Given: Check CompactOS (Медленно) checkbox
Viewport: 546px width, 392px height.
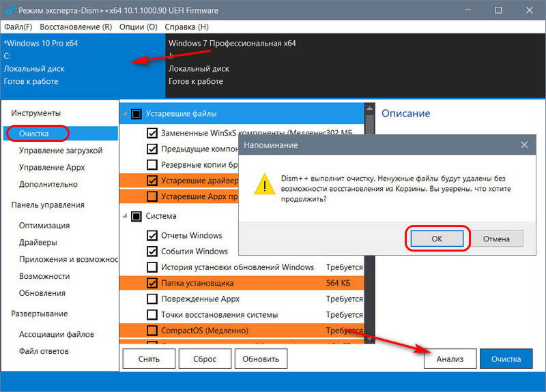Looking at the screenshot, I should [152, 331].
